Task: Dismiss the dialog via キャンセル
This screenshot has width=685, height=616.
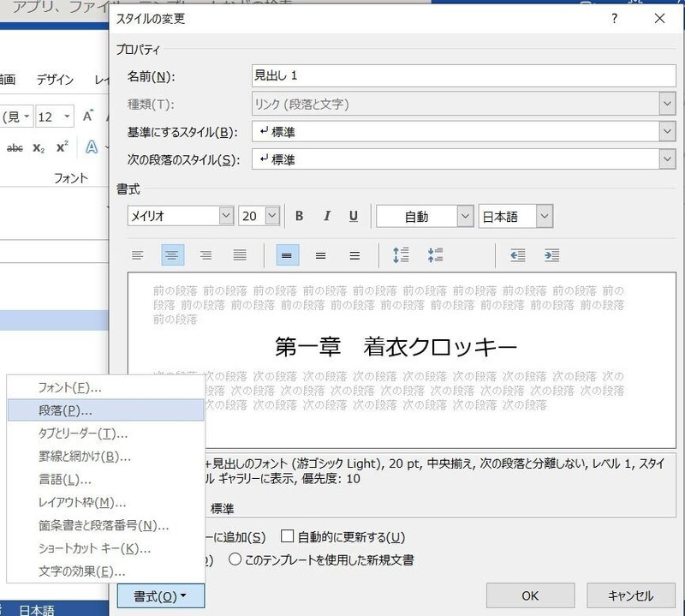Action: tap(629, 595)
